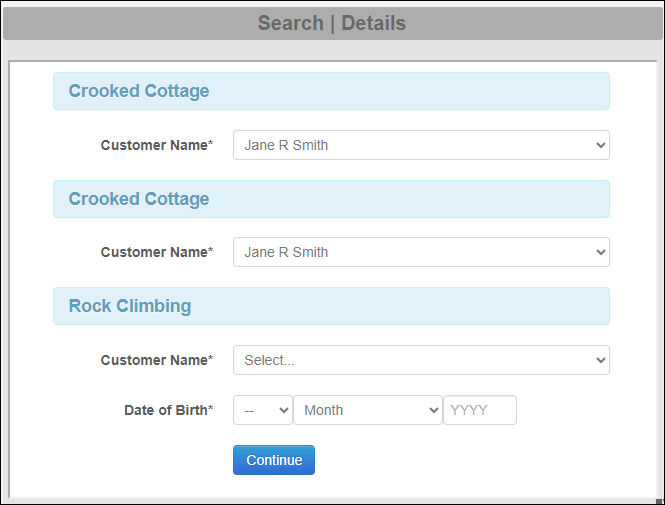Click the chevron arrow on the Select... dropdown
The height and width of the screenshot is (505, 665).
coord(601,360)
